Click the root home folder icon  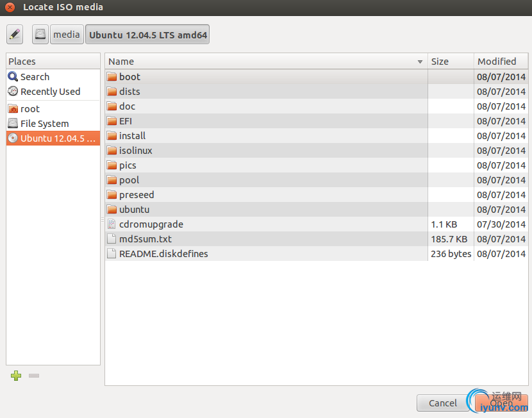[x=13, y=109]
